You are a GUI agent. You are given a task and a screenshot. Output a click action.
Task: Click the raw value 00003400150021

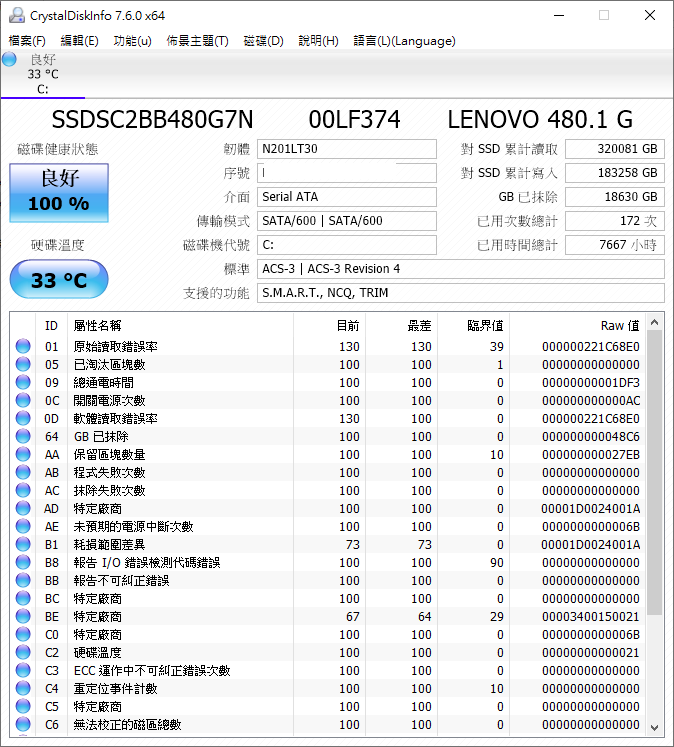591,616
